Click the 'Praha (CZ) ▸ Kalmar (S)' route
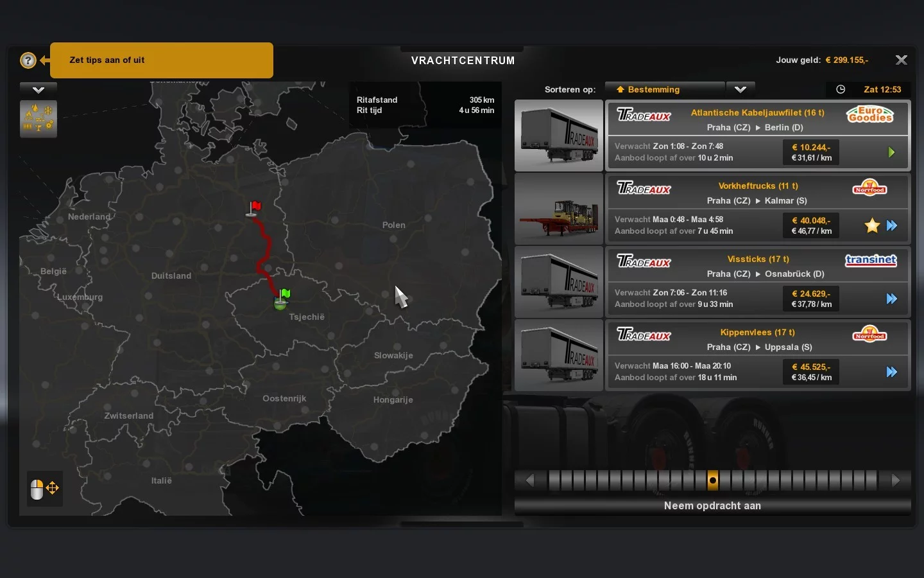The width and height of the screenshot is (924, 578). [x=757, y=201]
